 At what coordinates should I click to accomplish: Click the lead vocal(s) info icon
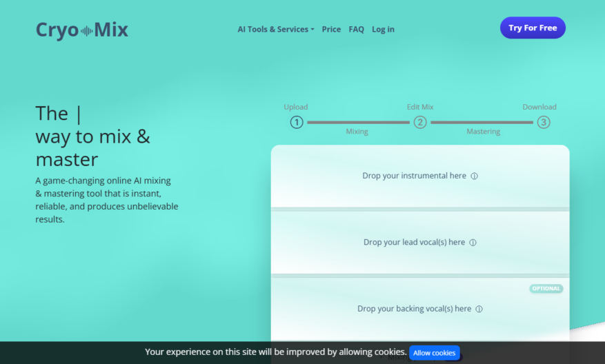click(473, 243)
